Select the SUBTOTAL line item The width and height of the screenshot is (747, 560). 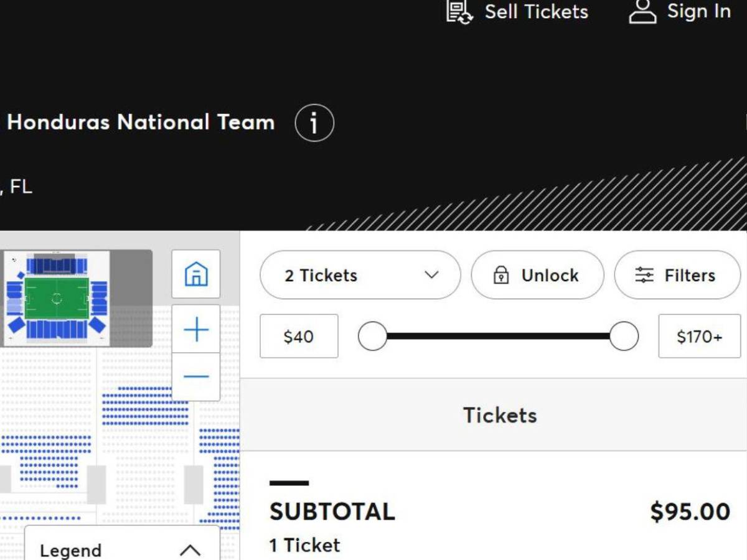coord(332,511)
